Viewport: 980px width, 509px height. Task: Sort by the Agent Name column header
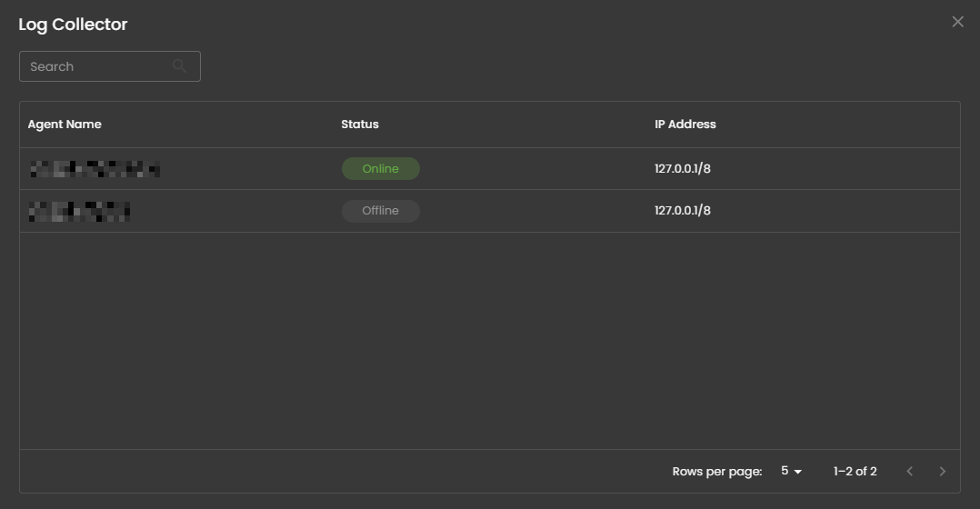pos(65,125)
